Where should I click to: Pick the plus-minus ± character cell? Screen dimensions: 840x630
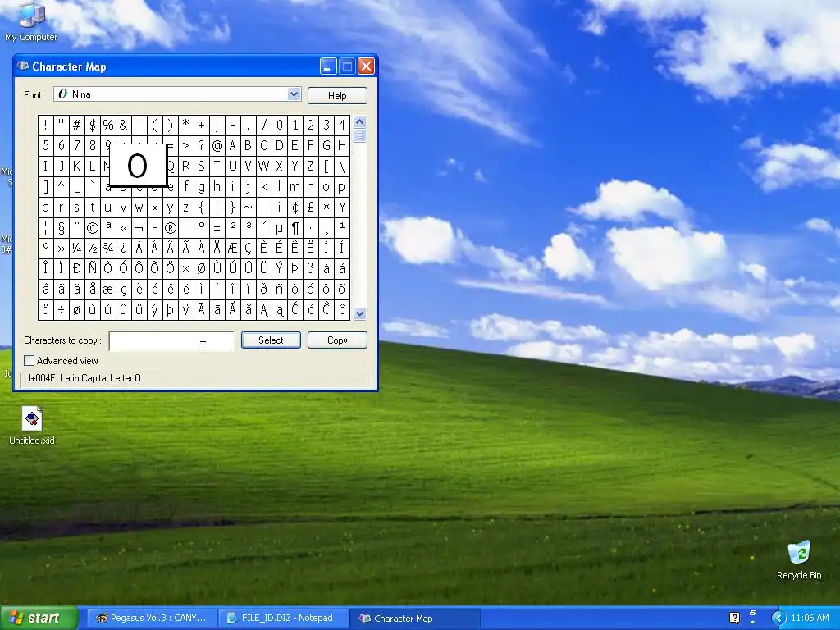click(x=217, y=228)
